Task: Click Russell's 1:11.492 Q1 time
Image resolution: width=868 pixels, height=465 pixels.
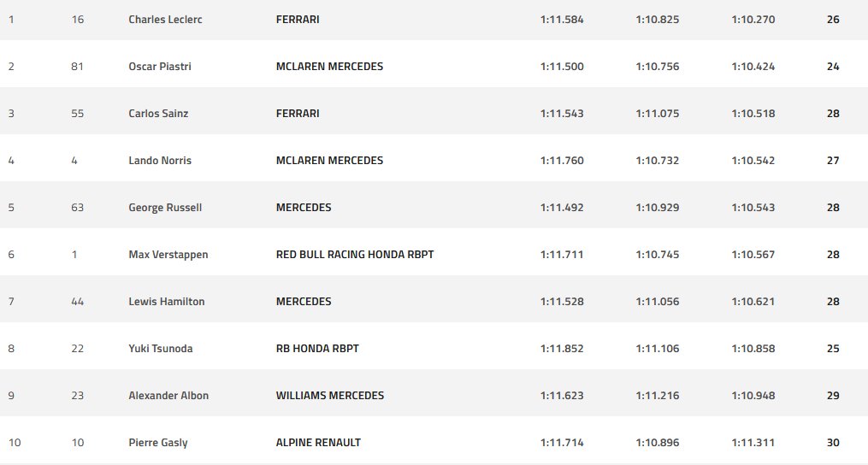Action: 562,208
